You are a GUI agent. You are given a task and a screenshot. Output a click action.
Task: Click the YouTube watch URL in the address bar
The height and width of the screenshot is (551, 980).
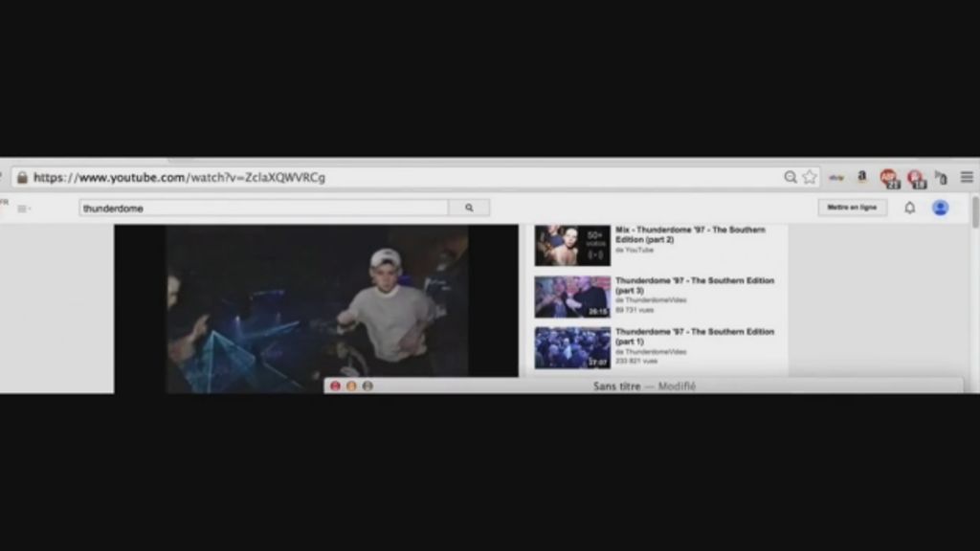(179, 177)
